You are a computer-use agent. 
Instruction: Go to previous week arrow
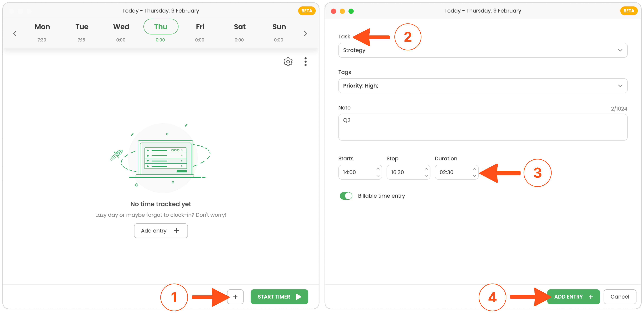click(x=15, y=33)
